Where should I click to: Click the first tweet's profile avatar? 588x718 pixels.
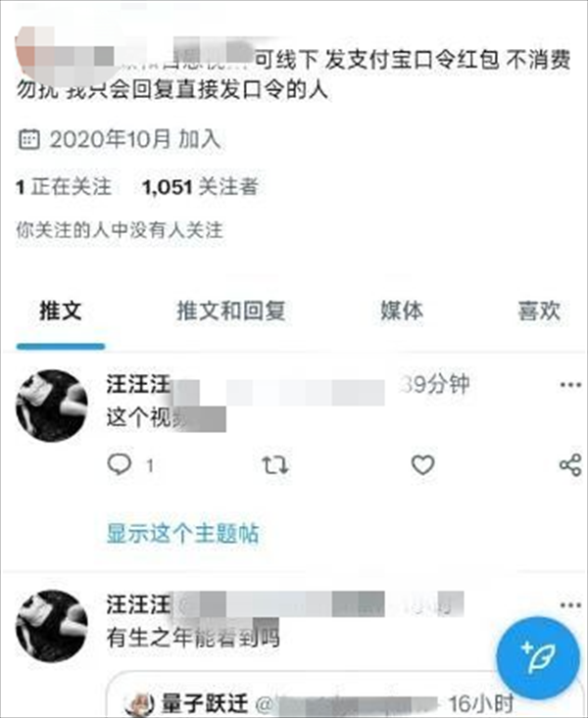(52, 406)
